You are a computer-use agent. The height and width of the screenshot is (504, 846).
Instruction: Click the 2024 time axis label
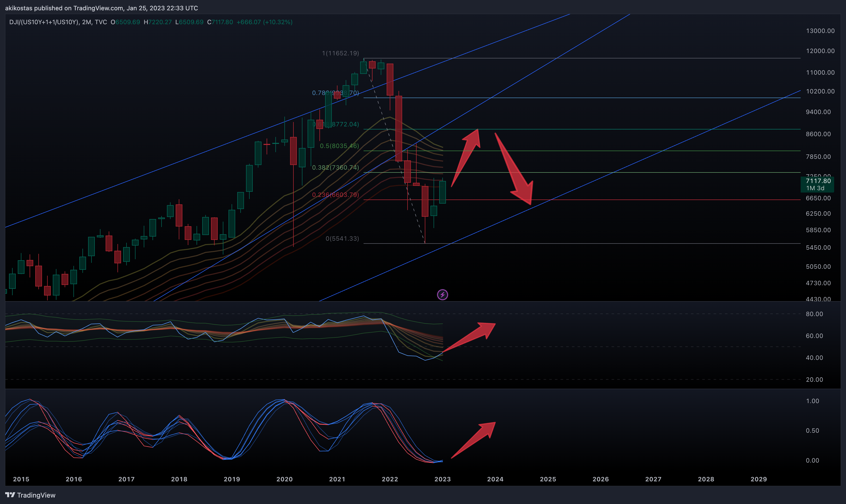point(495,479)
